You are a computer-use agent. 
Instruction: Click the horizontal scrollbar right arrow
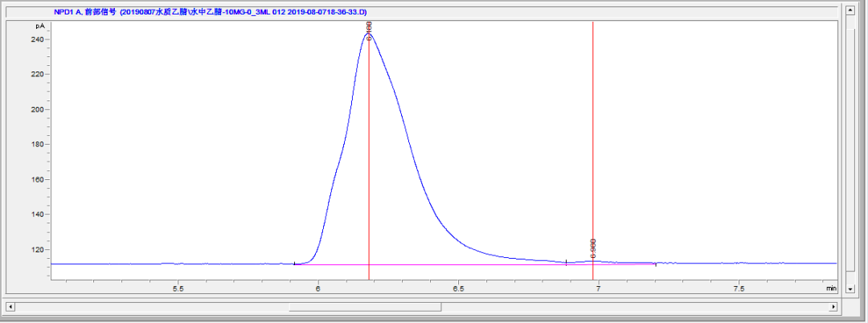833,306
